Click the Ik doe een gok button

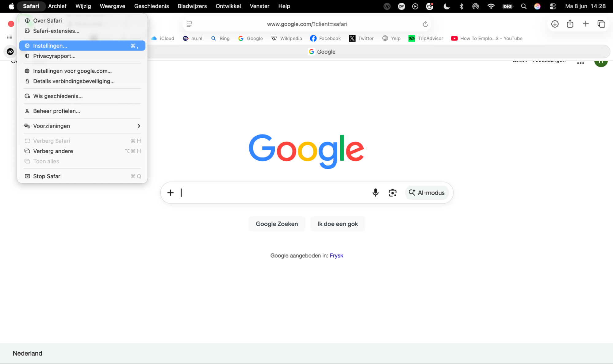338,224
